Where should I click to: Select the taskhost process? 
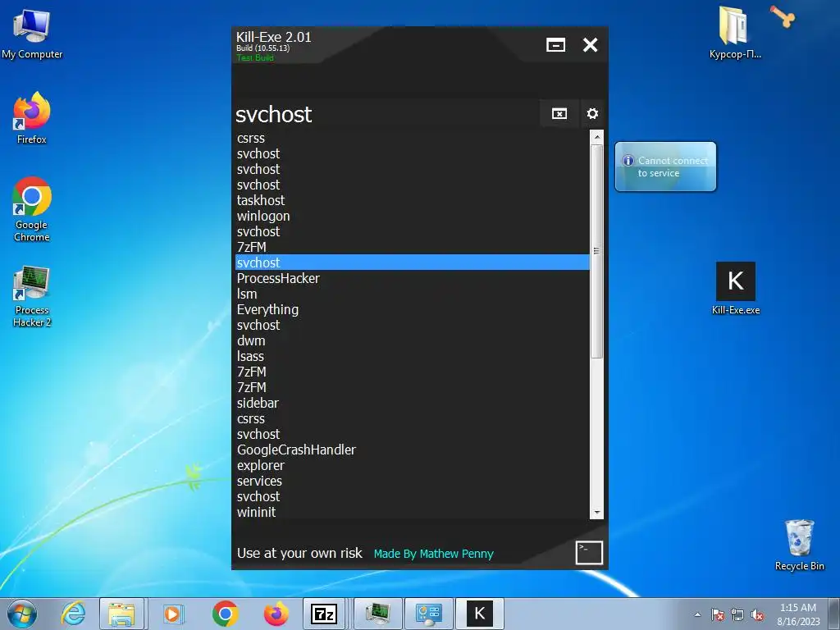pos(412,200)
